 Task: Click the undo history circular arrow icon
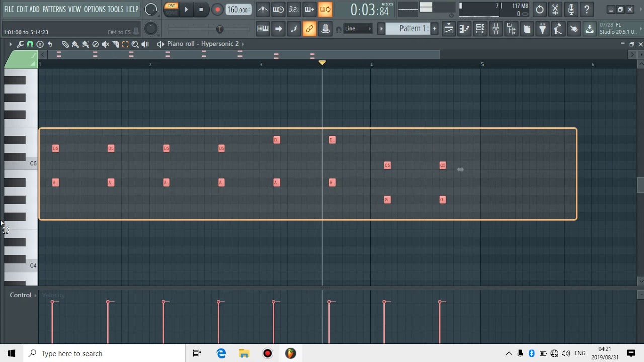539,9
